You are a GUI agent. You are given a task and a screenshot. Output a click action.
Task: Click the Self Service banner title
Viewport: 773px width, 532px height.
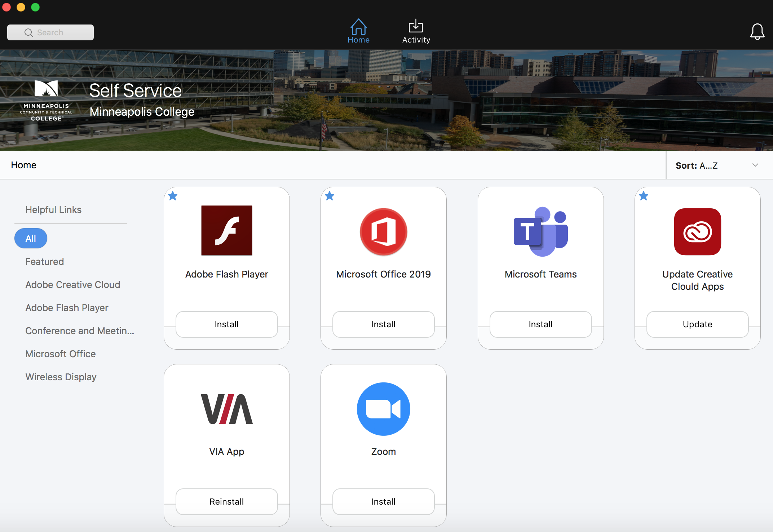136,90
